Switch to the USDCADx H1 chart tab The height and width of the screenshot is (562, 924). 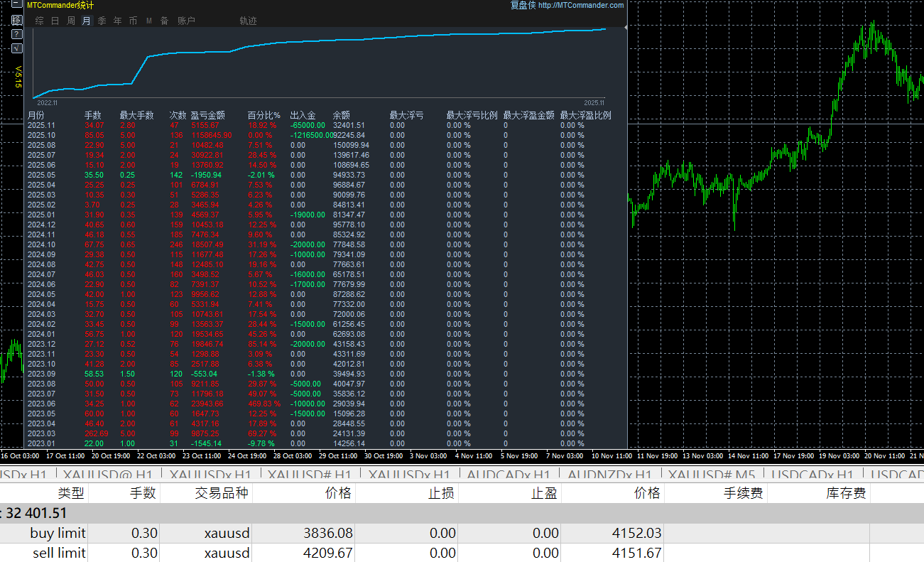(x=812, y=475)
